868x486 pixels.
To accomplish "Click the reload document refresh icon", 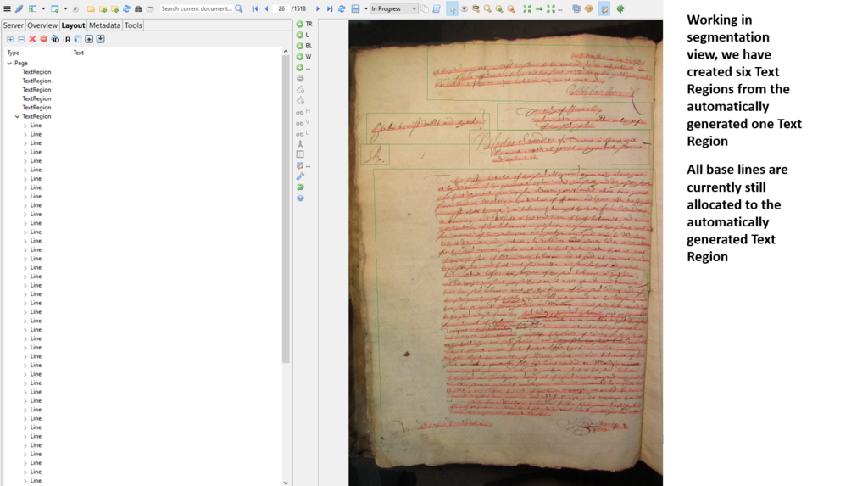I will (342, 9).
